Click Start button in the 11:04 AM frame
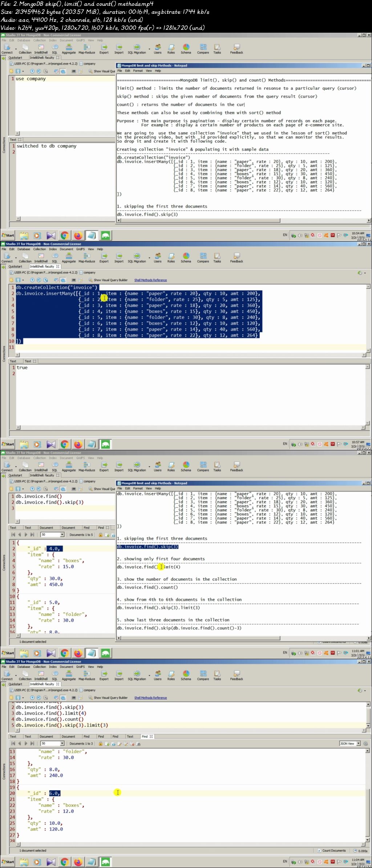 coord(8,861)
